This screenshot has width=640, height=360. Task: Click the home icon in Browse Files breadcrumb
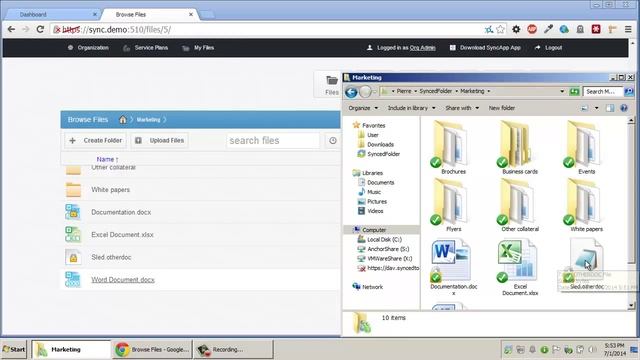pos(122,120)
